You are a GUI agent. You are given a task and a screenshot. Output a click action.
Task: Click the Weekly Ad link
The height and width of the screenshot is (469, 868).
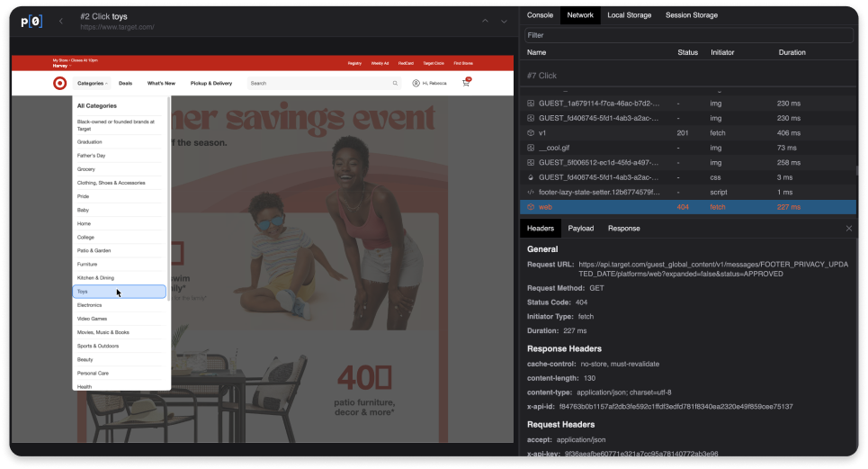(x=380, y=63)
